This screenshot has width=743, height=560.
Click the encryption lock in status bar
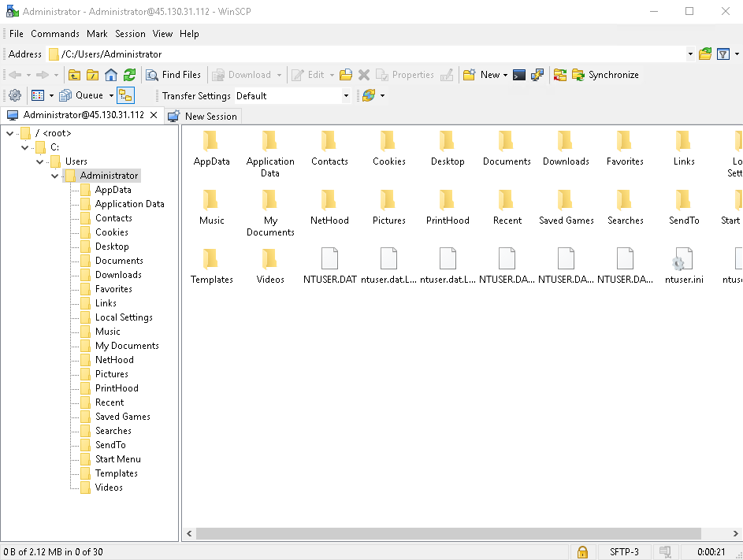(x=582, y=552)
